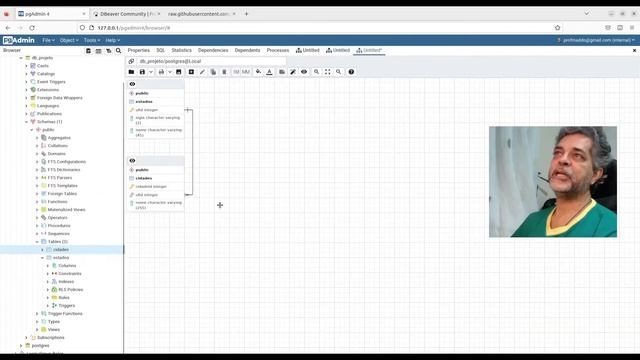This screenshot has width=640, height=360.
Task: Switch to the Processes tab
Action: click(x=278, y=50)
